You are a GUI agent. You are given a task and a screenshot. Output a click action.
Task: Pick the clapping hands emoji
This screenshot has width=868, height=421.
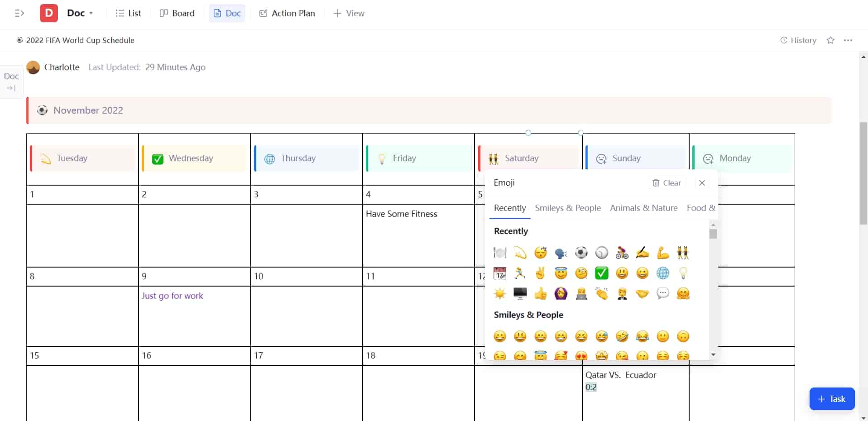[x=602, y=293]
